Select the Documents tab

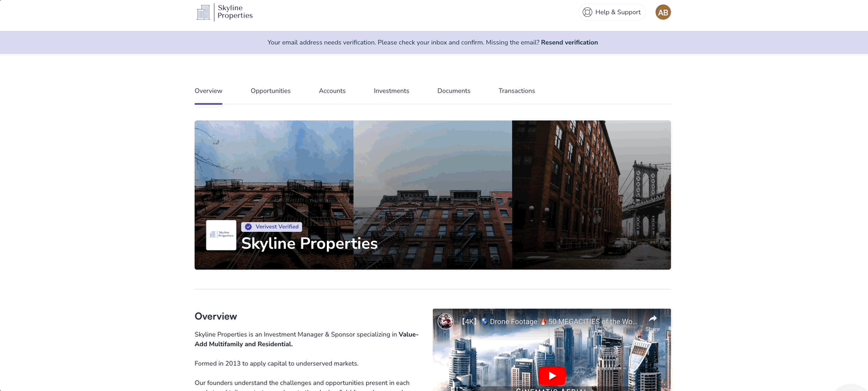pos(454,91)
